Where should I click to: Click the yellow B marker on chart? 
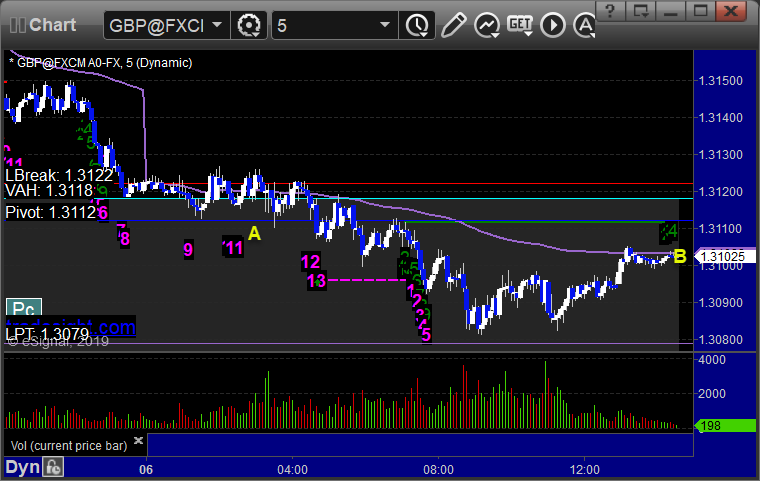[x=680, y=257]
